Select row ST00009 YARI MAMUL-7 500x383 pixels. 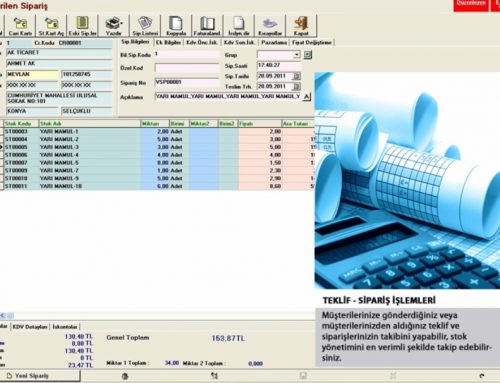(158, 170)
